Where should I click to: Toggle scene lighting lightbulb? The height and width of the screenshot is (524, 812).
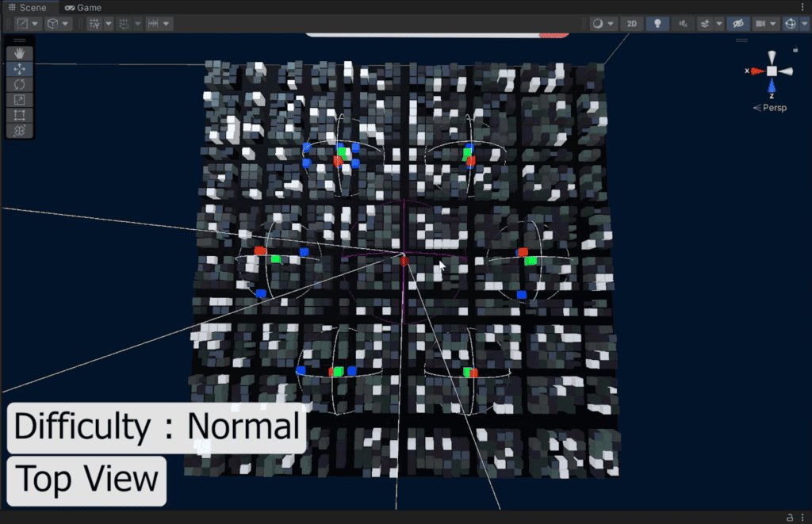(657, 24)
